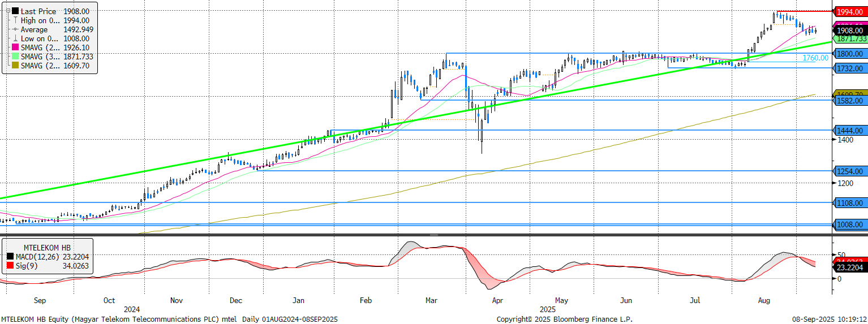Click the Sep label on time axis
Screen dimensions: 868x324
pos(40,301)
